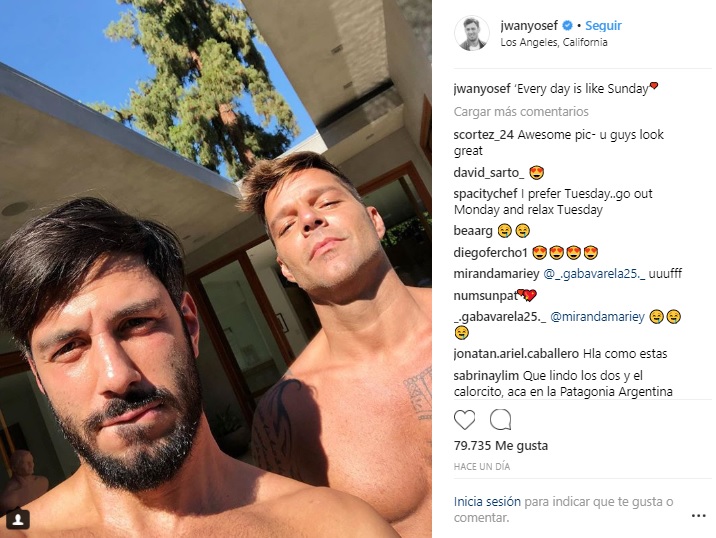
Task: Open the @_.gabavarela25._ mention
Action: [x=594, y=274]
